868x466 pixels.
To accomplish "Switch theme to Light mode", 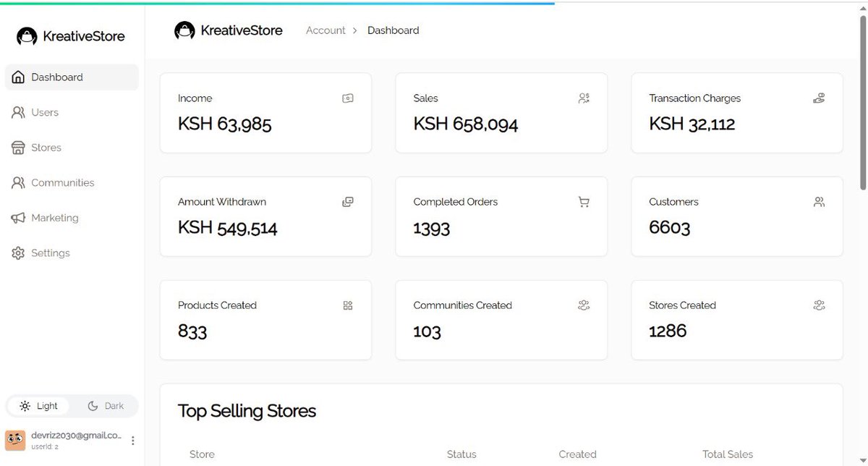I will pyautogui.click(x=39, y=406).
